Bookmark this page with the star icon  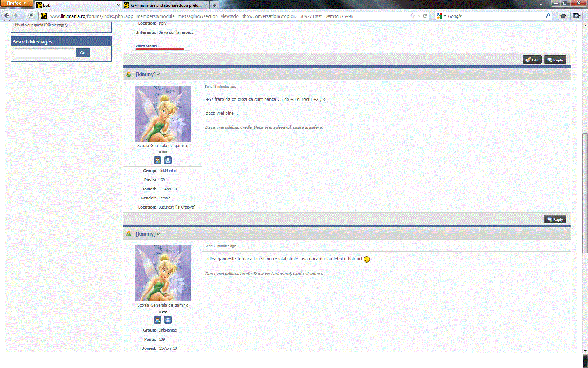click(x=412, y=16)
